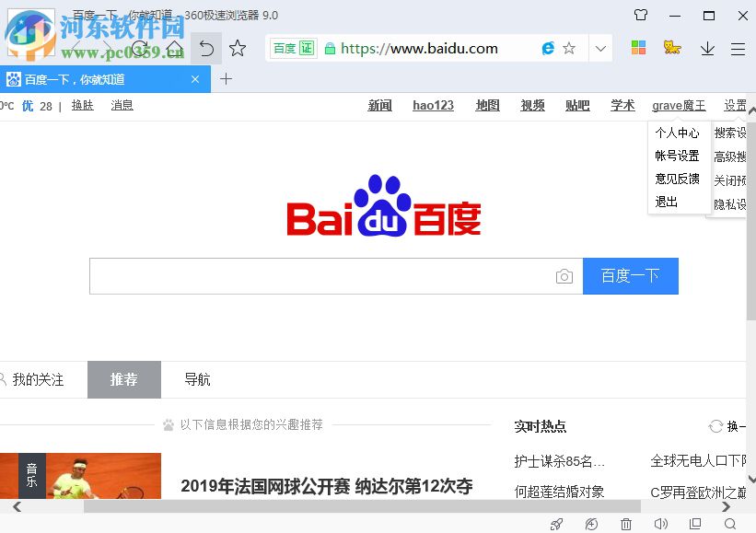The image size is (756, 533).
Task: Go to the browser home page
Action: coord(174,48)
